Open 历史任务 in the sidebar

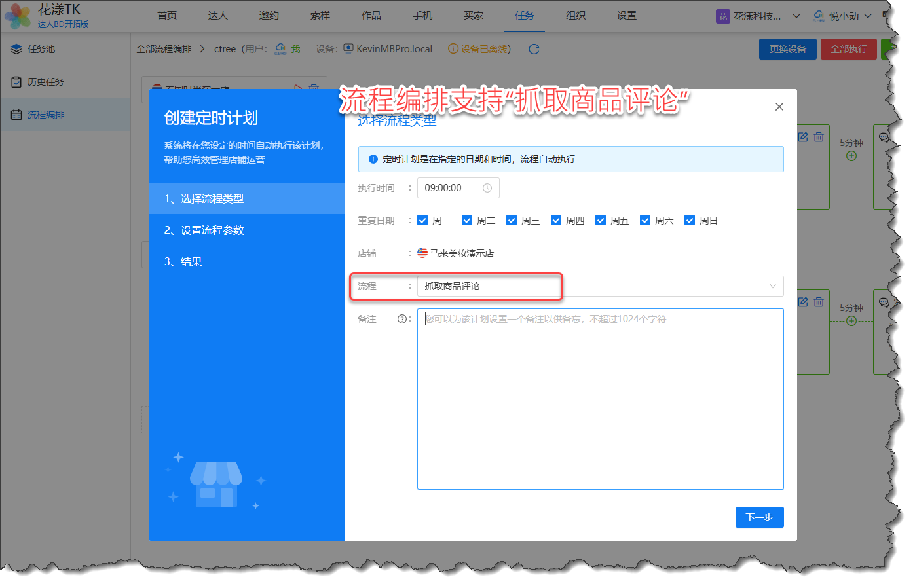tap(46, 82)
